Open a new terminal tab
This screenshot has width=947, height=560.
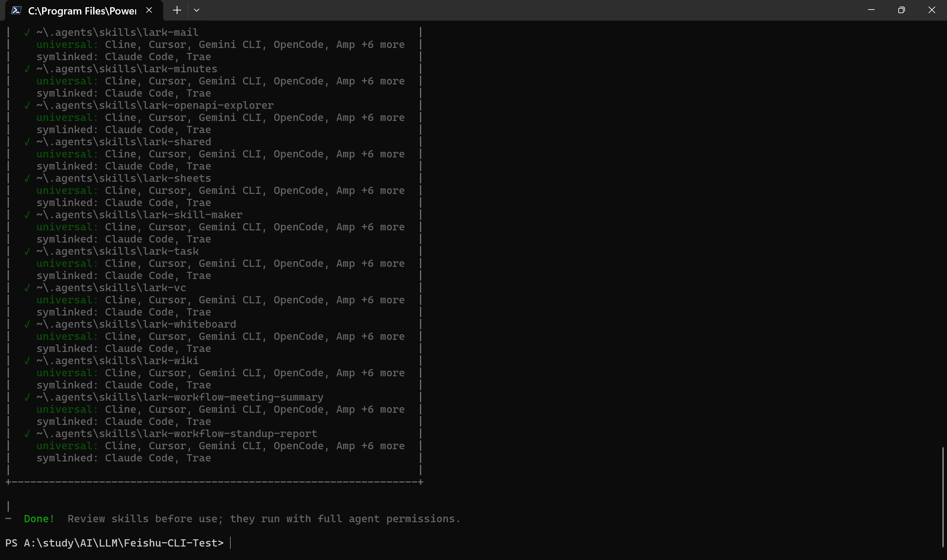point(177,10)
